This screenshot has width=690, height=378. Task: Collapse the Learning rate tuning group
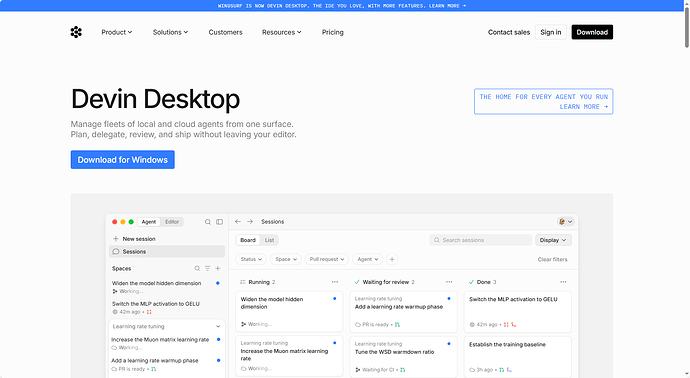click(x=218, y=327)
